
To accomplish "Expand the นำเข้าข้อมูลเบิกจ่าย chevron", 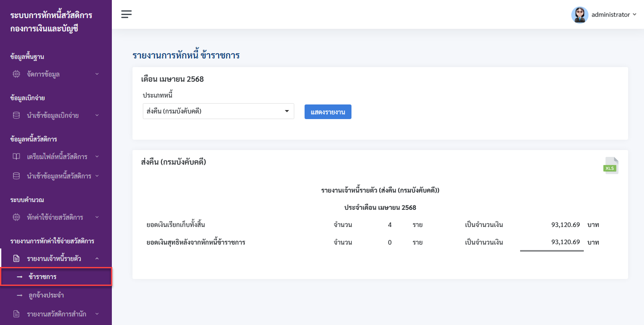I will pos(97,115).
